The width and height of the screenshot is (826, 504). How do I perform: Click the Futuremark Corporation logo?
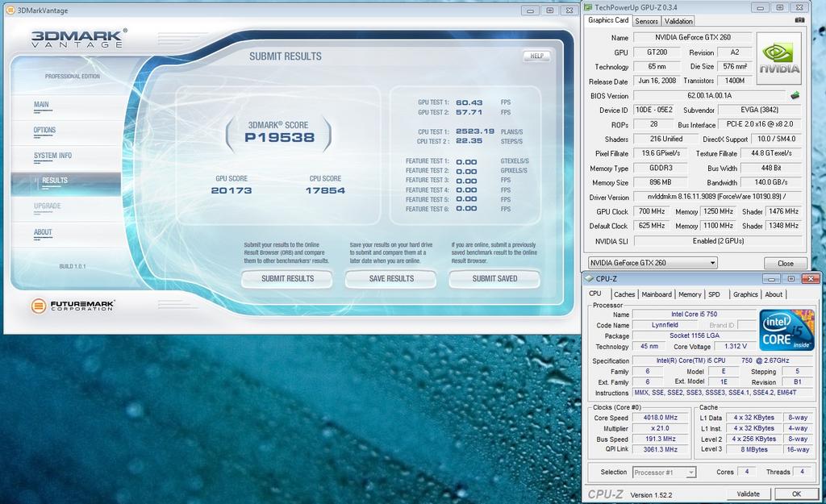[x=73, y=306]
